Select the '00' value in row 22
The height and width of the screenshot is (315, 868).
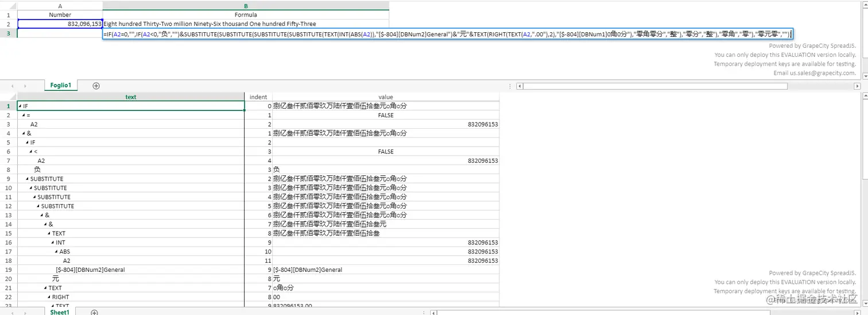click(386, 297)
